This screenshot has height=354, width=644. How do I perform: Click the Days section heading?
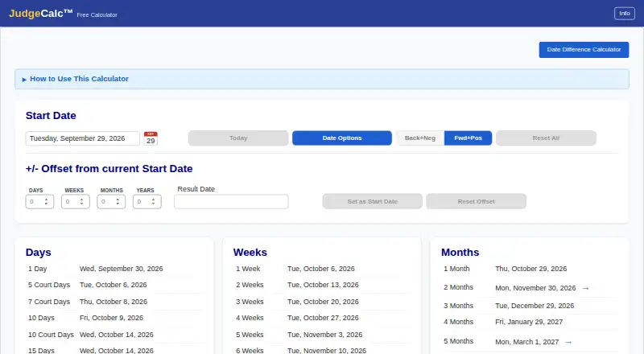coord(38,252)
